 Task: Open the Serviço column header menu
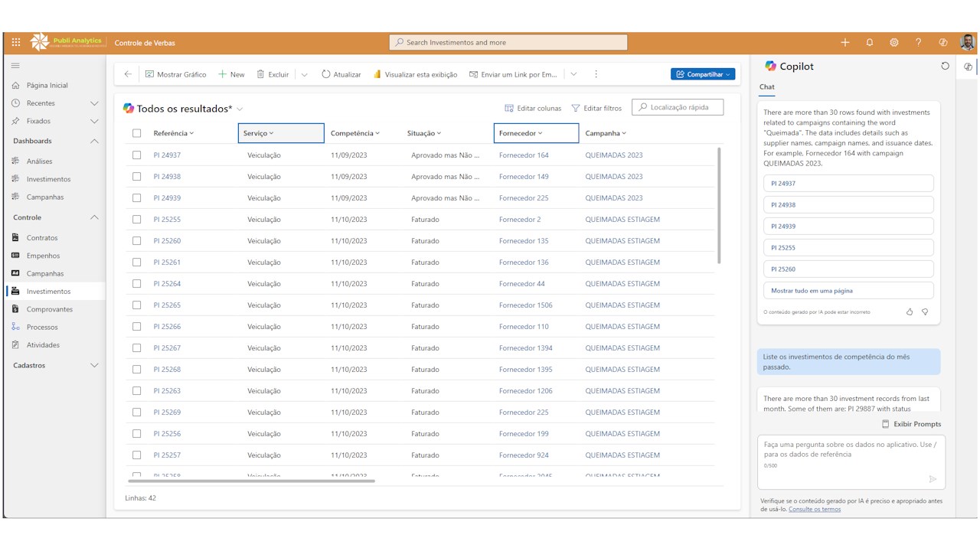point(281,133)
